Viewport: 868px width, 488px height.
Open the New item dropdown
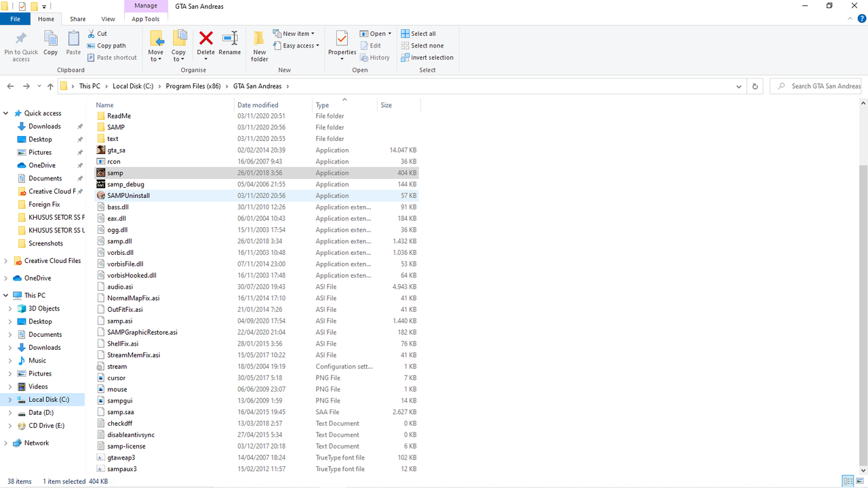(x=293, y=33)
